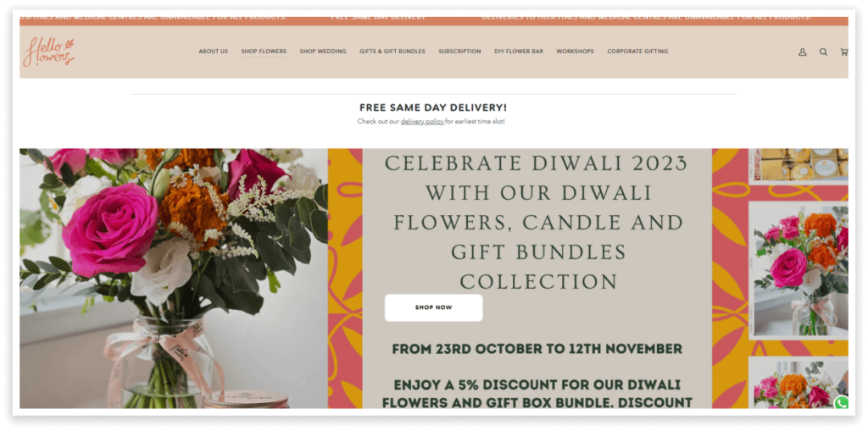Screen dimensions: 868x431
Task: Click the search magnifier icon
Action: [x=823, y=52]
